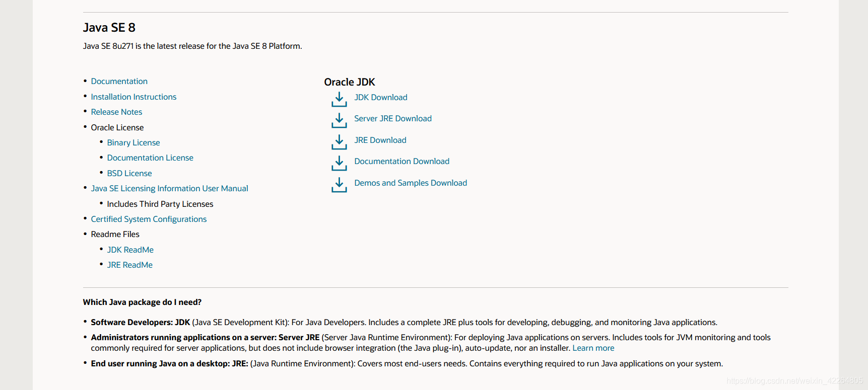Open the JDK Download link

click(381, 97)
